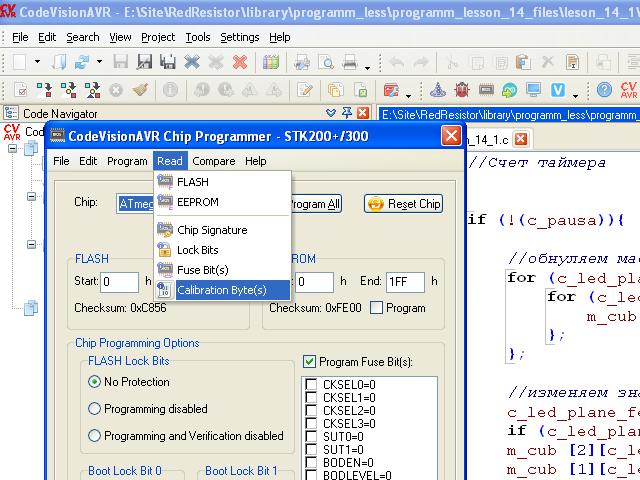Viewport: 640px width, 480px height.
Task: Choose Chip Signature in Read menu
Action: [222, 230]
